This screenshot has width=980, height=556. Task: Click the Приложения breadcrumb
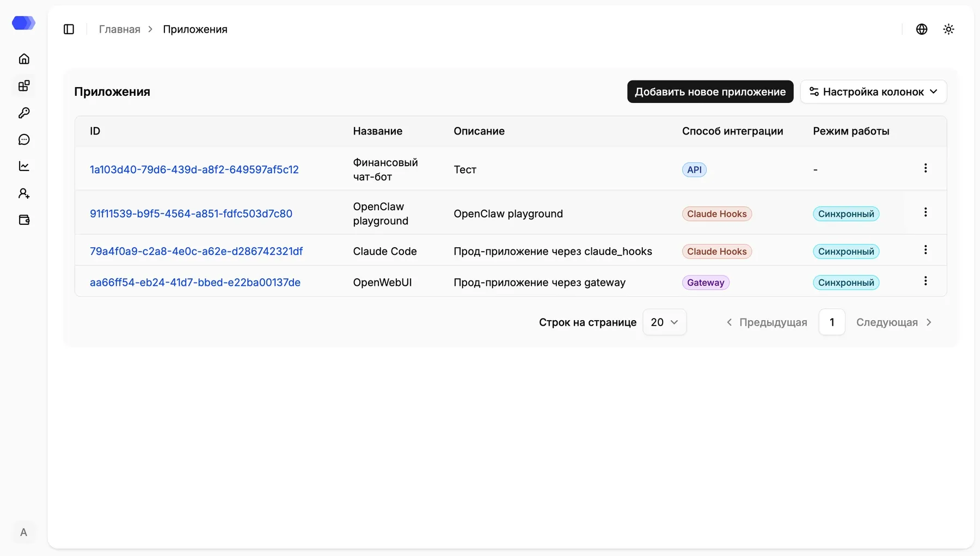(195, 29)
